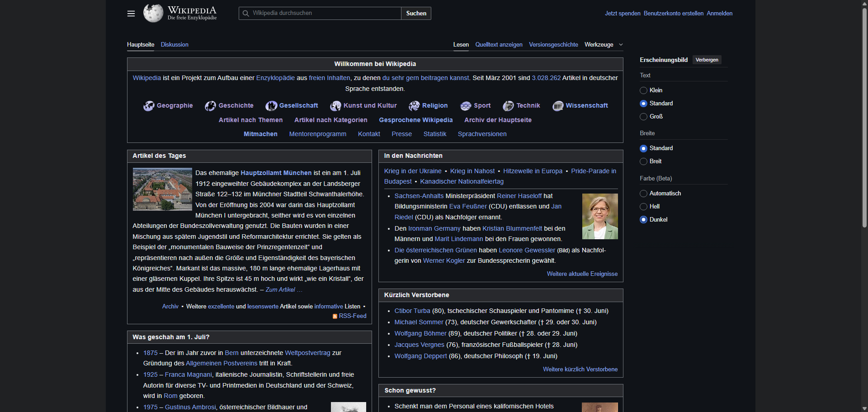This screenshot has width=868, height=412.
Task: Open the Kunst und Kultur icon
Action: point(335,106)
